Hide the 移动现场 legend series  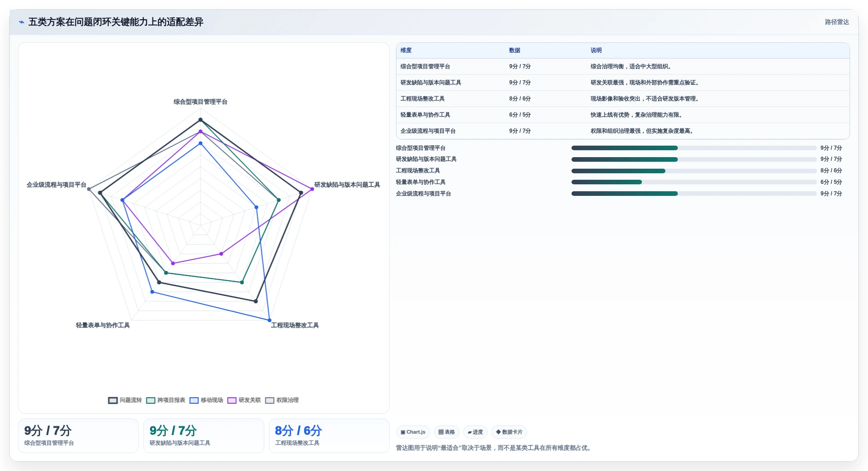point(206,400)
